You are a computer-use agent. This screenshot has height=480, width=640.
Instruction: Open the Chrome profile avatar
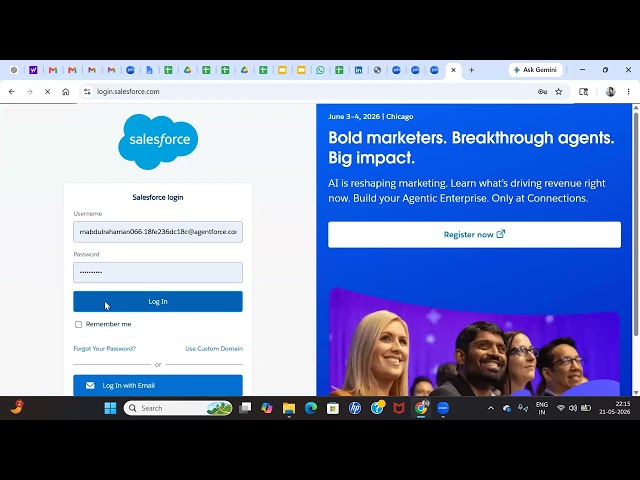(x=611, y=92)
